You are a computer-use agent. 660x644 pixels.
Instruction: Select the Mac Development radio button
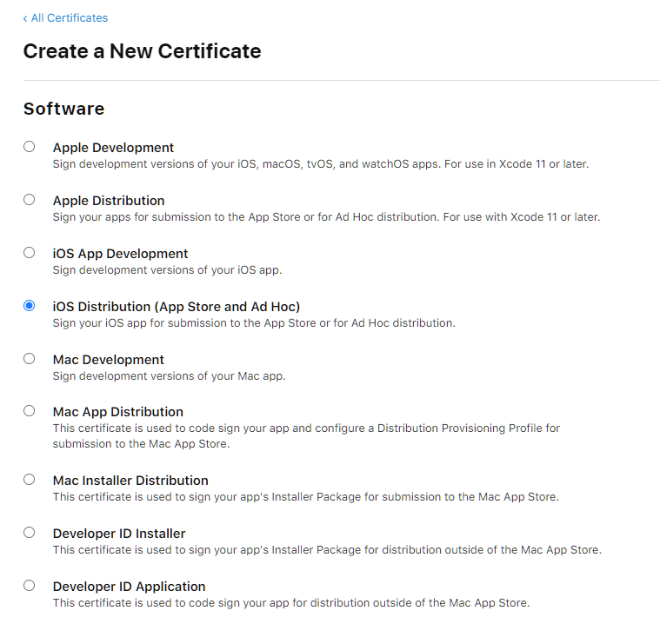pyautogui.click(x=30, y=359)
